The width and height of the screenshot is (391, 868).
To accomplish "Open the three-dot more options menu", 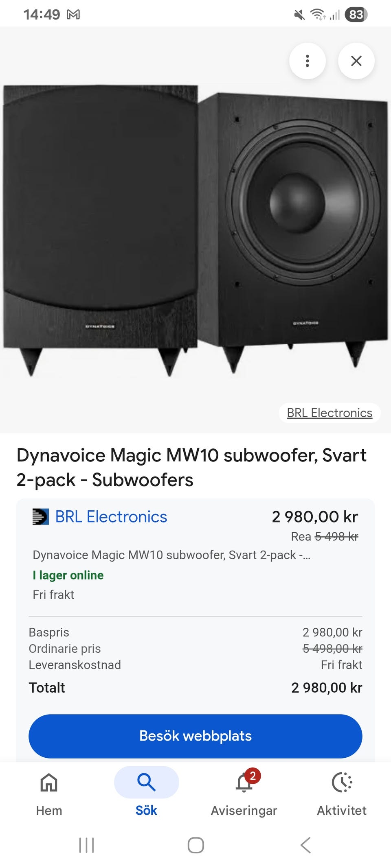I will click(307, 61).
